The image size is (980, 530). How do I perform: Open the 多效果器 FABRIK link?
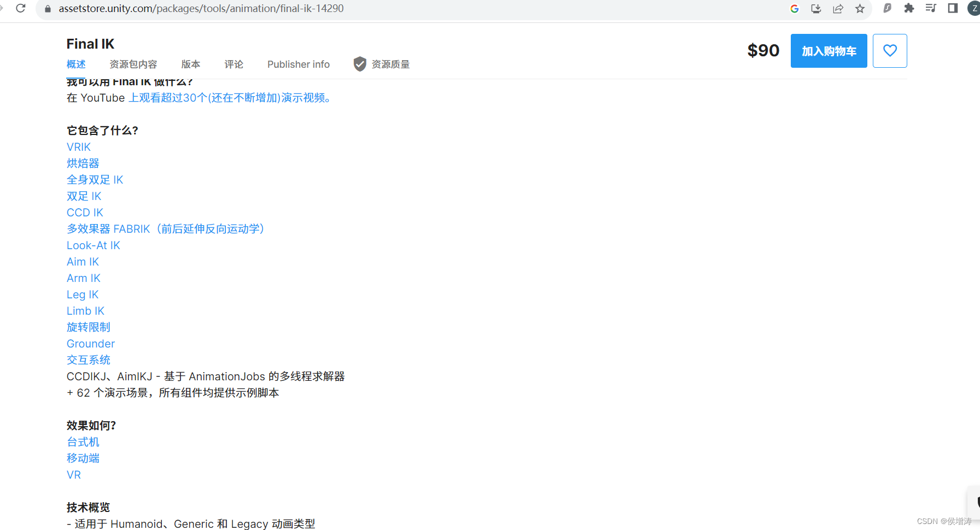tap(166, 229)
